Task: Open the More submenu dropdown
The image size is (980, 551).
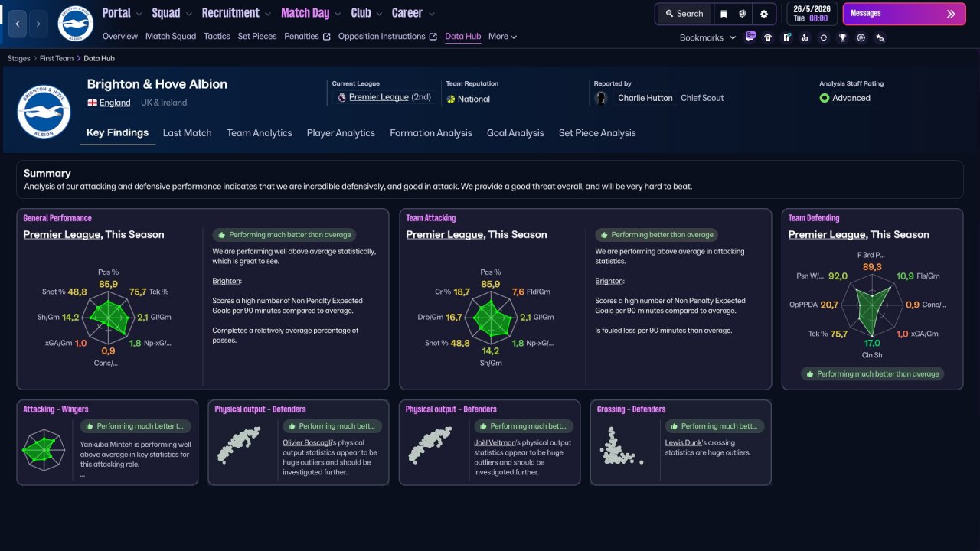Action: [x=502, y=37]
